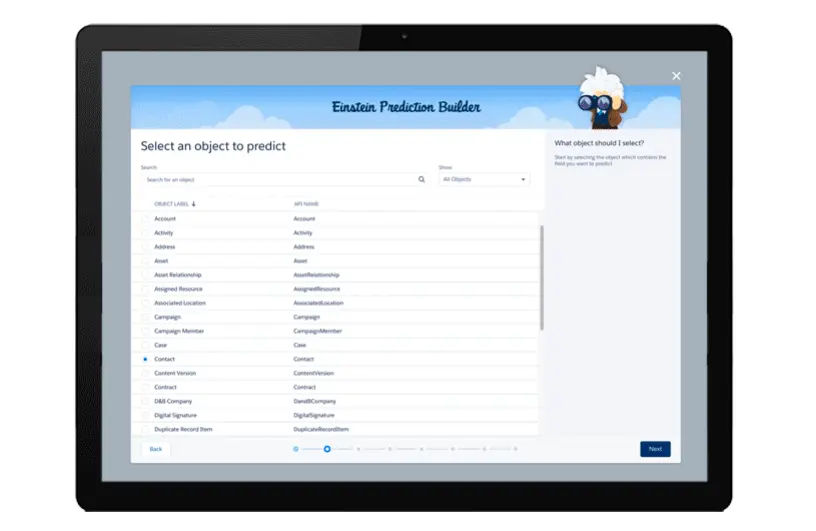Select the D&B Company radio button
The image size is (816, 531).
click(x=145, y=401)
